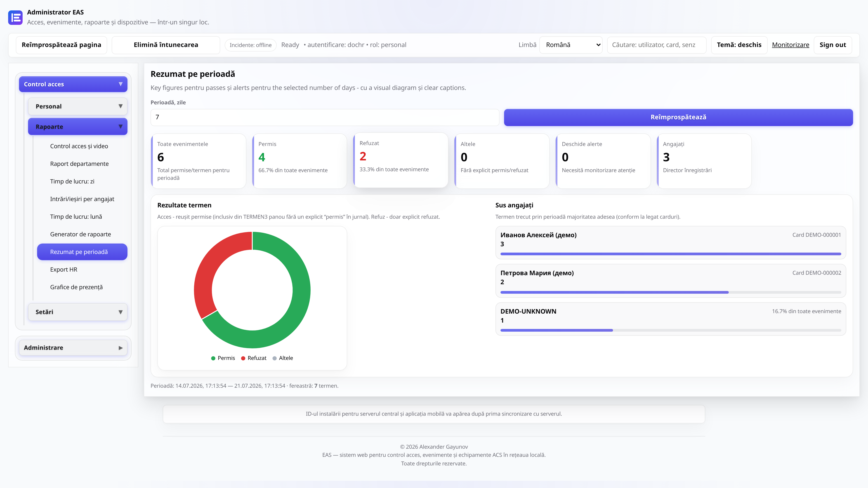Click the green Permis legend dot

click(213, 358)
